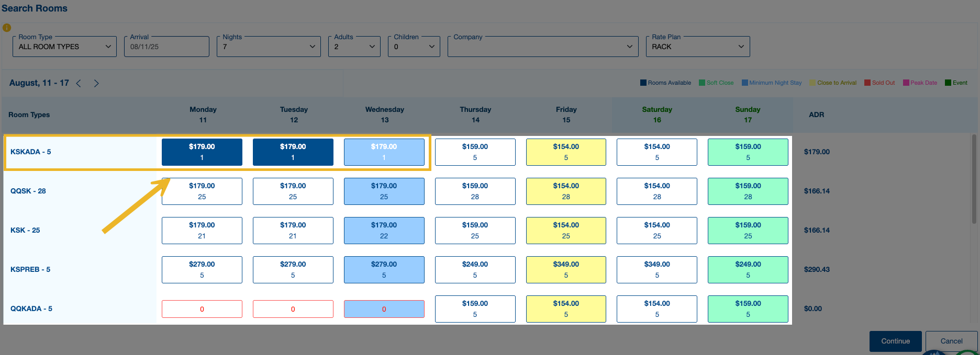
Task: Click the previous week arrow
Action: pos(79,83)
